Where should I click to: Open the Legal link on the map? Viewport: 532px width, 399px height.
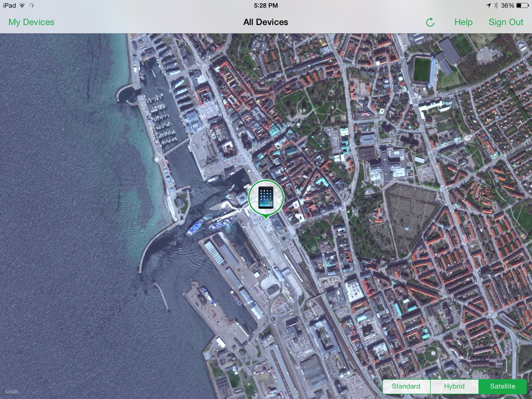coord(11,391)
